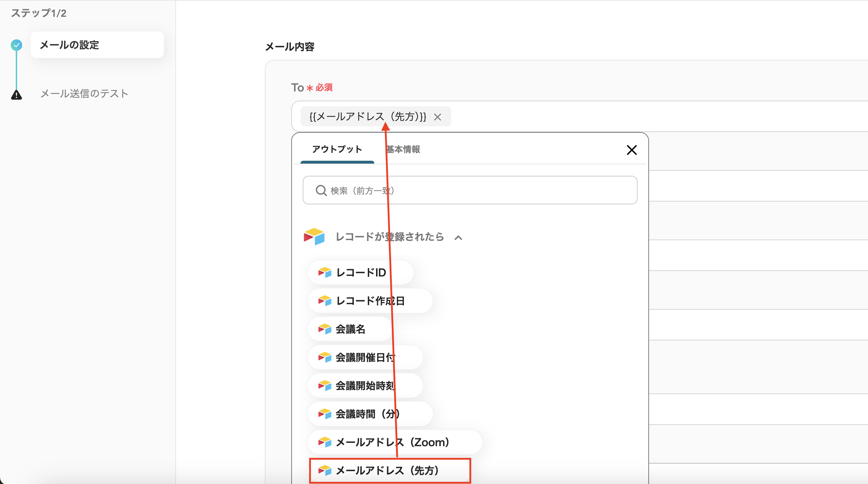The width and height of the screenshot is (868, 484).
Task: Click the magnifier search icon
Action: click(321, 190)
